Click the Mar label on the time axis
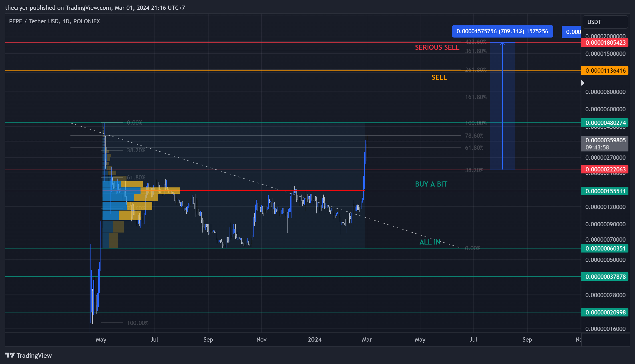 (x=367, y=340)
